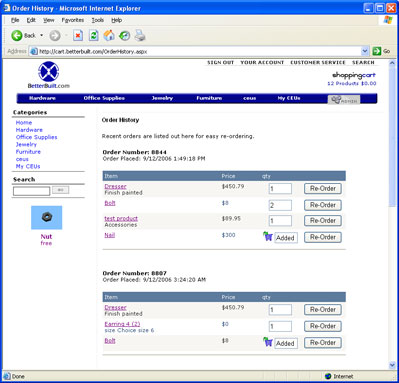Select Hardware in blue navigation bar
Image resolution: width=399 pixels, height=383 pixels.
pyautogui.click(x=42, y=98)
